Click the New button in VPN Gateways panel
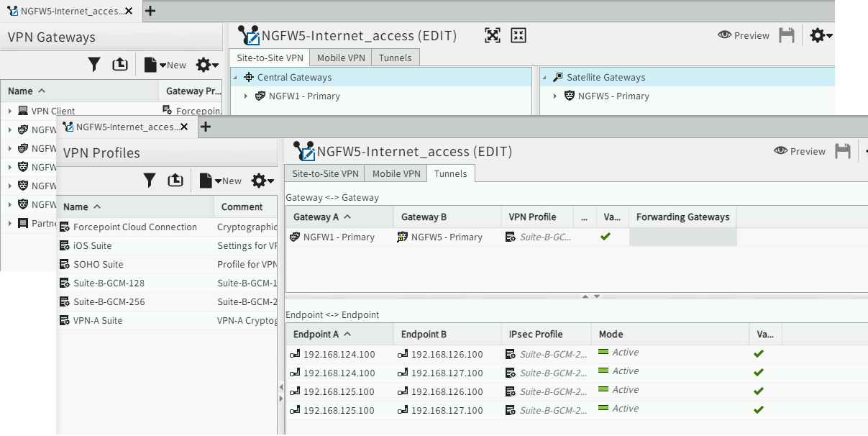Viewport: 868px width, 436px height. point(167,64)
